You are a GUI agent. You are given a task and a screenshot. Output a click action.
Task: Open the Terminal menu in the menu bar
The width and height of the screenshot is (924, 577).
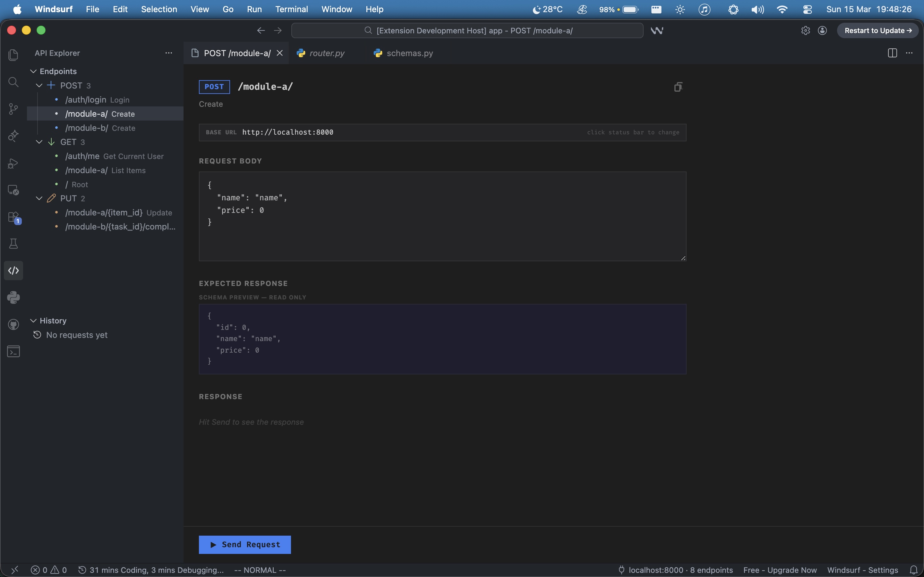291,9
